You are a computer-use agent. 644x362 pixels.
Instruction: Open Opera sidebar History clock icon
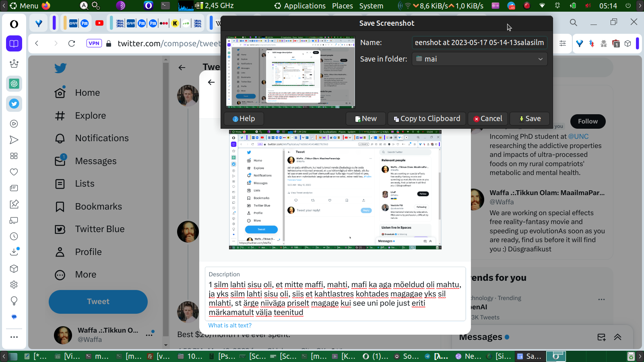(14, 237)
